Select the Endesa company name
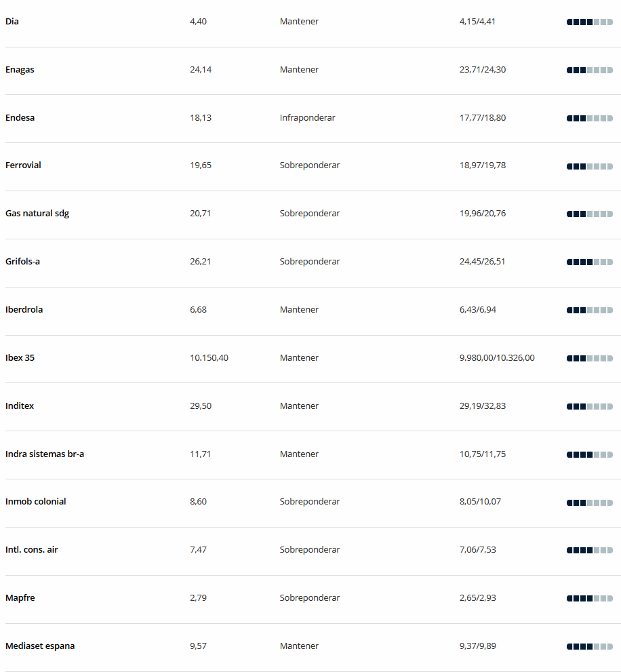Screen dimensions: 621x672 pyautogui.click(x=20, y=117)
